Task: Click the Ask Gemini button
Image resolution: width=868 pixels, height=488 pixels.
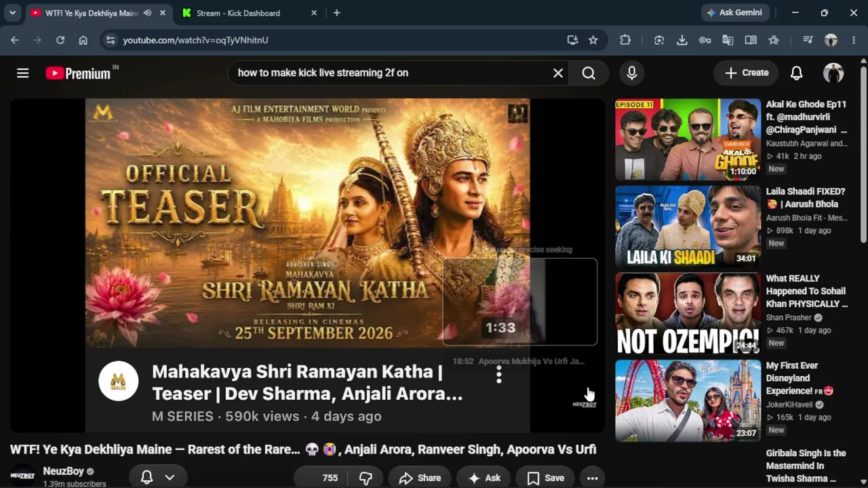Action: tap(735, 13)
